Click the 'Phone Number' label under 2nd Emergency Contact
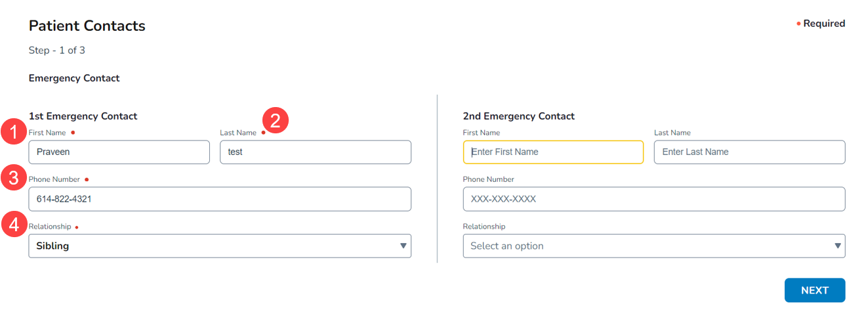The image size is (868, 312). point(488,179)
